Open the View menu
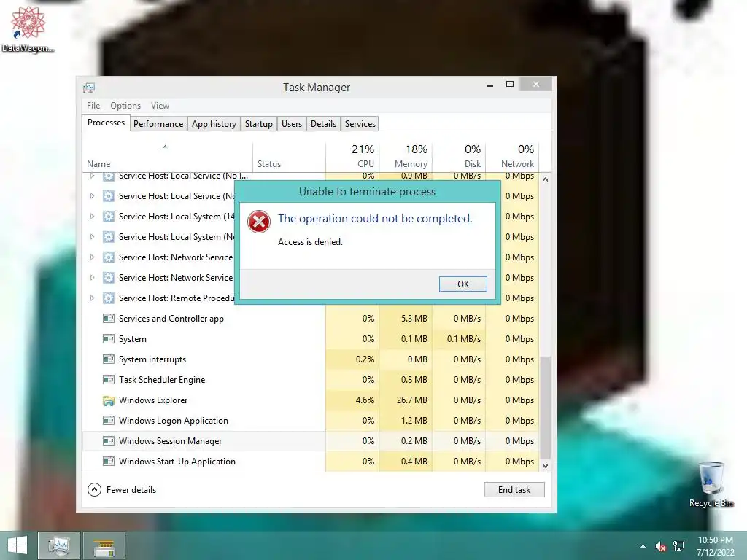747x560 pixels. (x=160, y=106)
